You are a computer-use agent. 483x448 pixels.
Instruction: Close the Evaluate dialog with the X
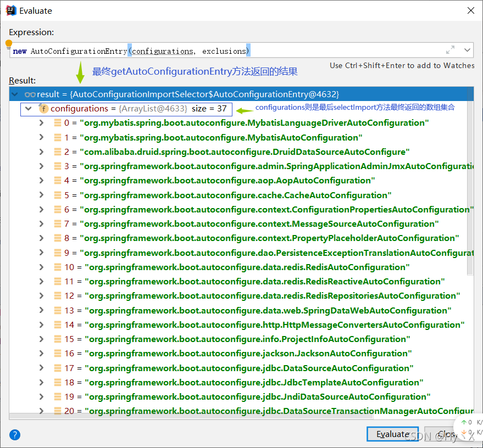point(471,10)
